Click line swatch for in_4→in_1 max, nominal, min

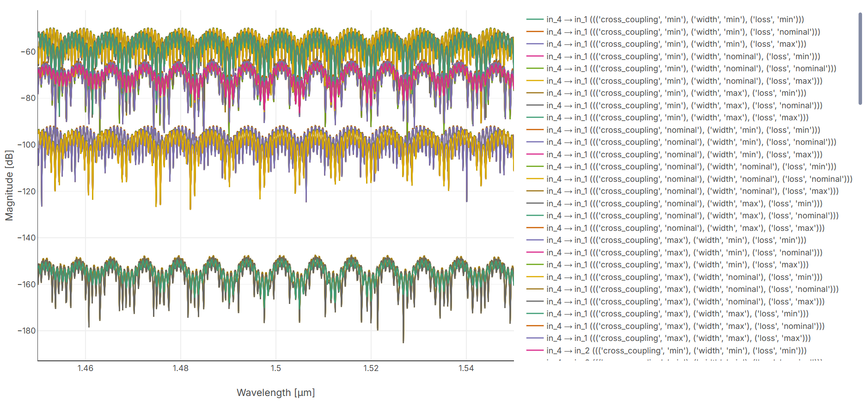535,277
